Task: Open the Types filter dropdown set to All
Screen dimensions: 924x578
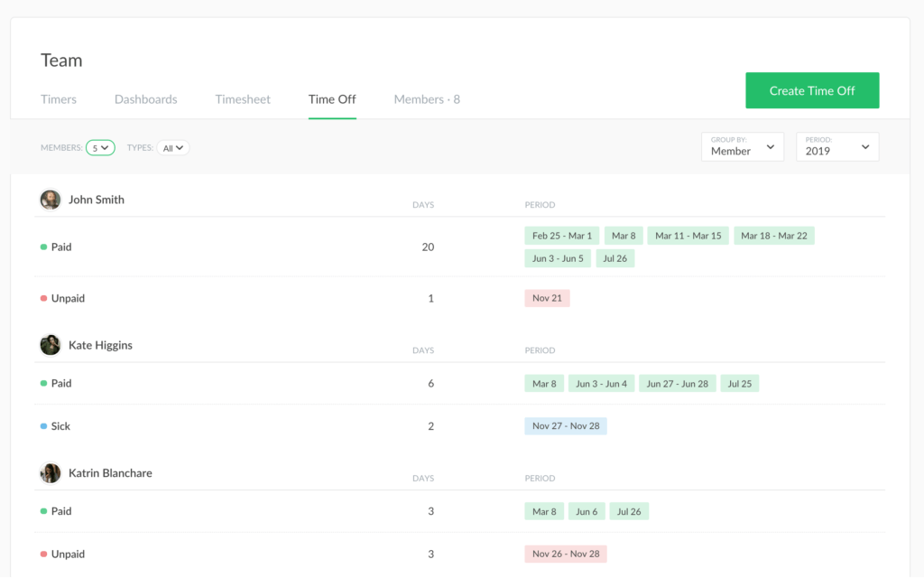Action: pos(172,147)
